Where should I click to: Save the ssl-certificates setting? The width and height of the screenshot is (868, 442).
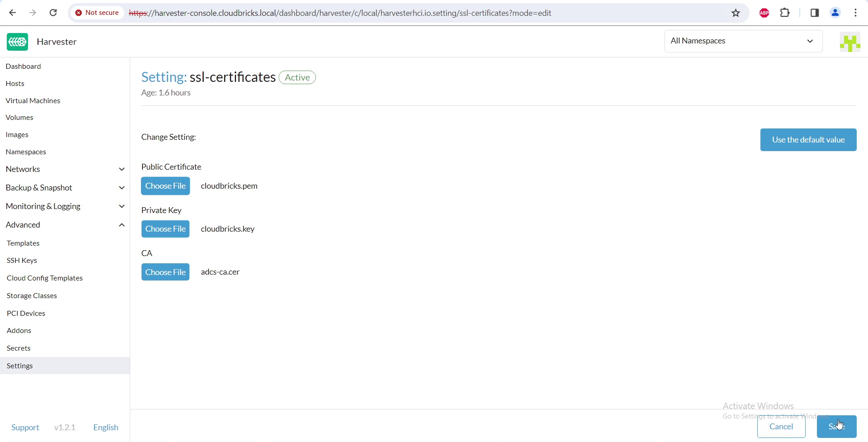836,427
